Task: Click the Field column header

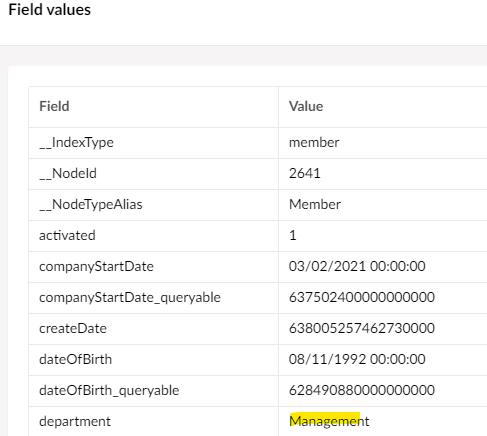Action: click(54, 106)
